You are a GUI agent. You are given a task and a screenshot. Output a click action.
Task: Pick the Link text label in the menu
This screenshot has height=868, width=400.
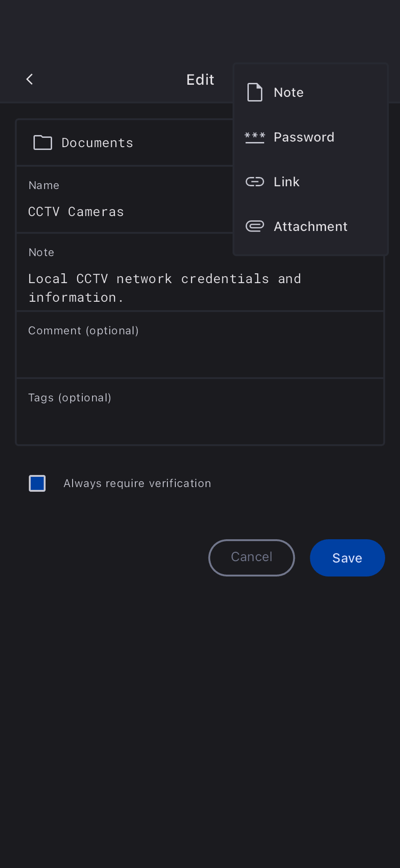[x=287, y=182]
